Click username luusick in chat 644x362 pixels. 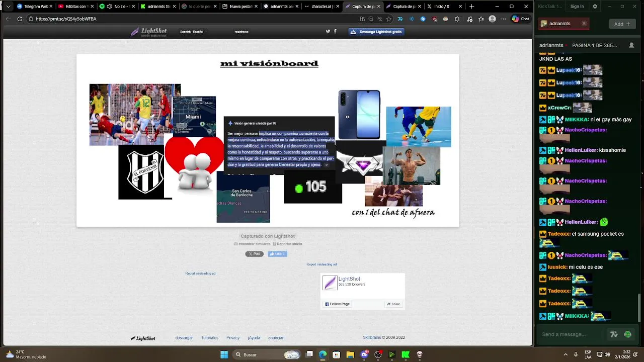557,267
